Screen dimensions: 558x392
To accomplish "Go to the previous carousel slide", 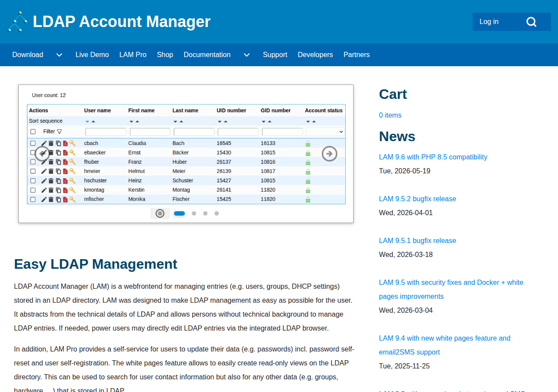I will [42, 153].
